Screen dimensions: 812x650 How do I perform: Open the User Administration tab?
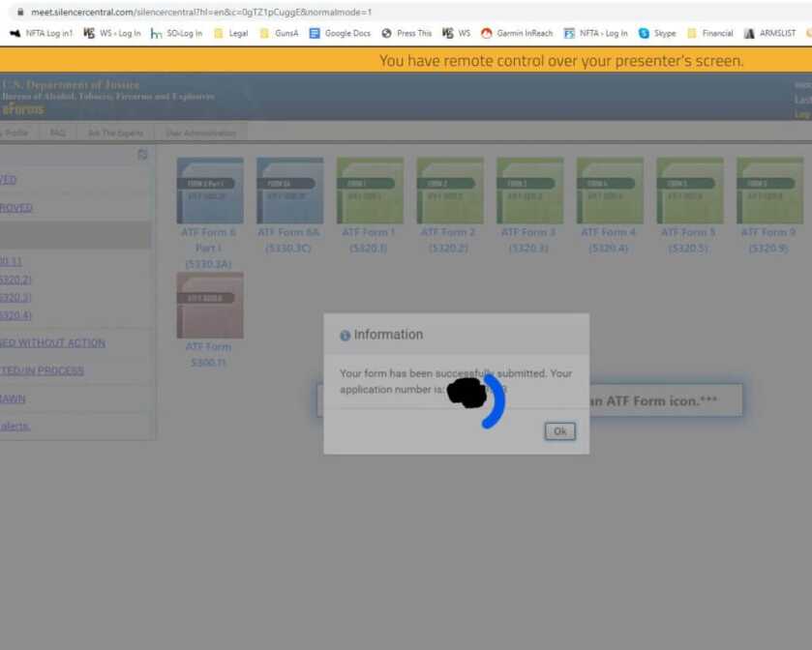coord(200,133)
